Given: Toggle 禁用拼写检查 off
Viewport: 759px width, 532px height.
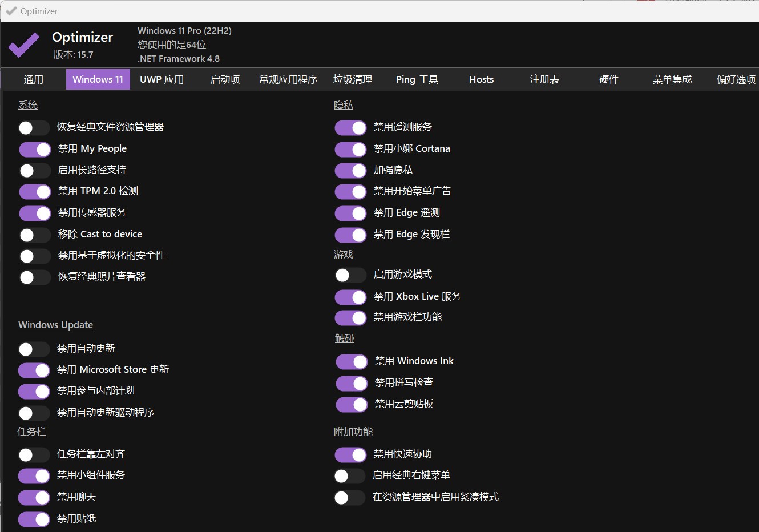Looking at the screenshot, I should tap(352, 384).
